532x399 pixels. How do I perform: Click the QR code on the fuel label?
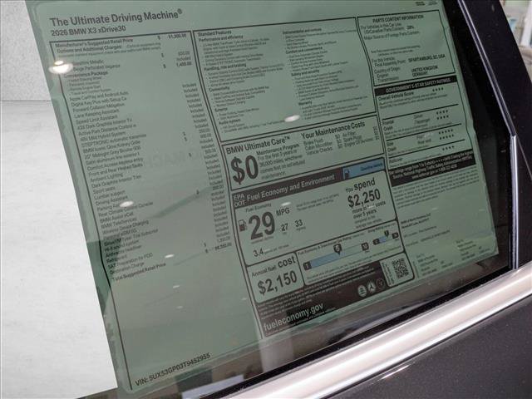click(x=401, y=269)
